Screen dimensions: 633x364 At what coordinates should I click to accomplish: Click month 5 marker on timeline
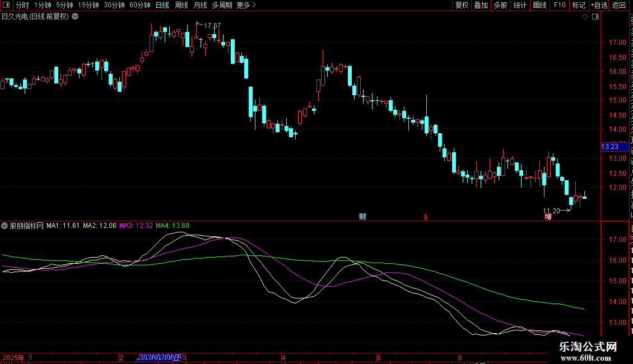(x=379, y=357)
